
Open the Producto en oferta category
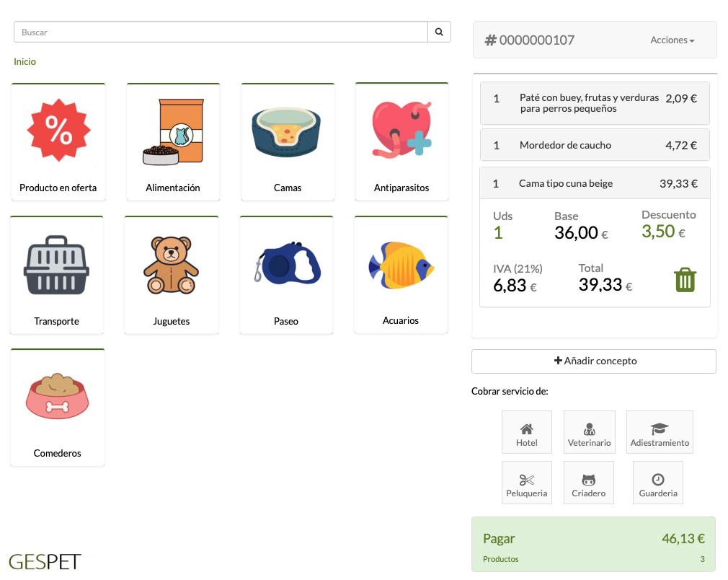pos(58,142)
